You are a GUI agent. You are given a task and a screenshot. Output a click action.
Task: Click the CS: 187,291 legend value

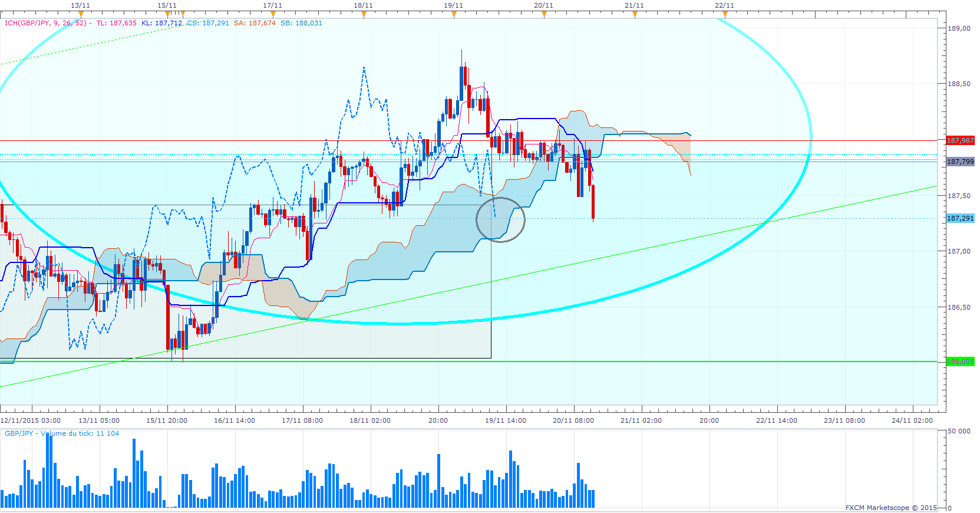coord(208,23)
